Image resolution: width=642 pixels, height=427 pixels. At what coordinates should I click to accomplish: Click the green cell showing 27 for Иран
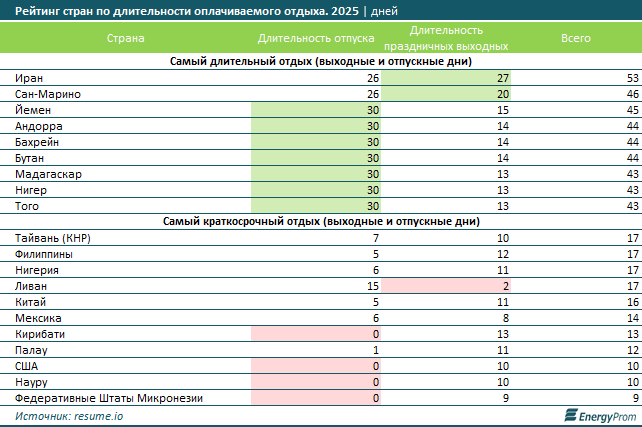(x=446, y=78)
